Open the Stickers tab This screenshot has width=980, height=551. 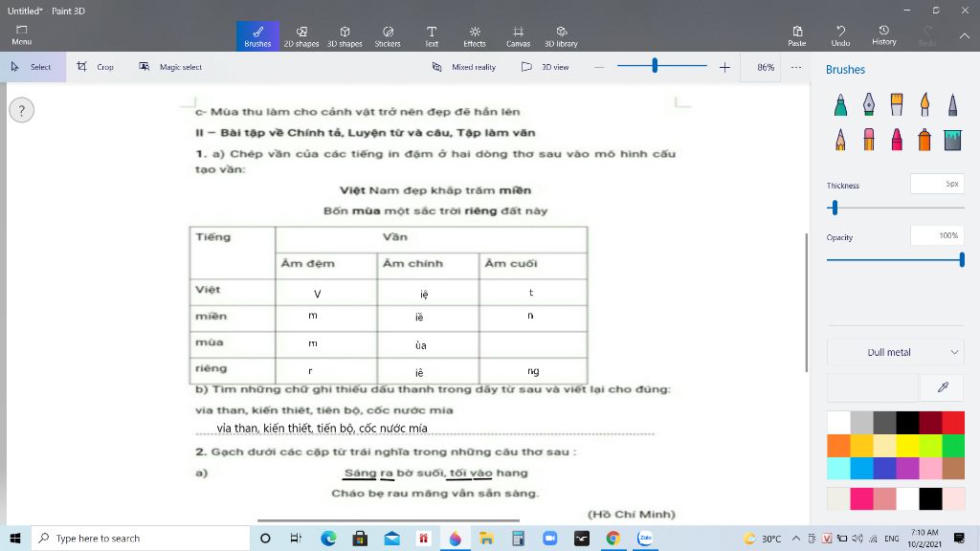tap(388, 36)
